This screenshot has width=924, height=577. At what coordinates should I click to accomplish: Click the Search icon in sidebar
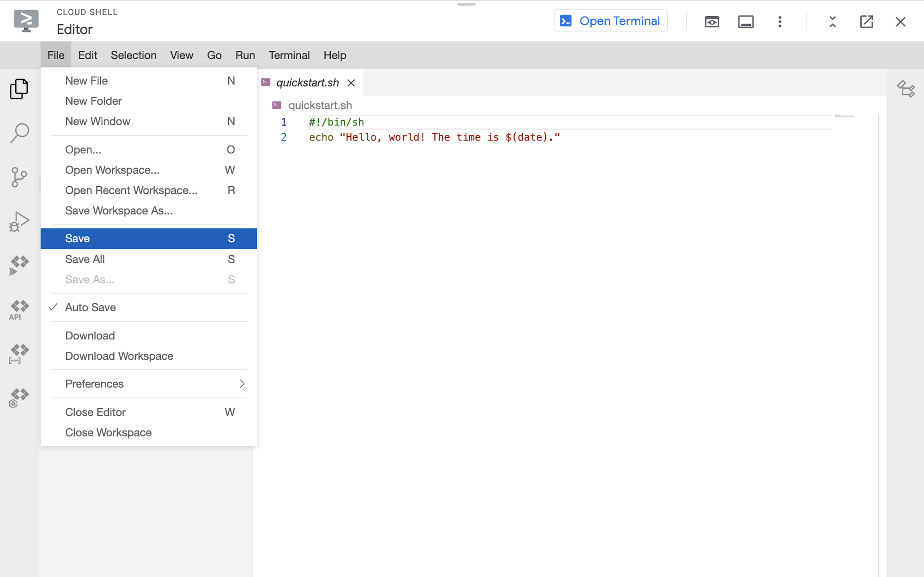tap(19, 133)
